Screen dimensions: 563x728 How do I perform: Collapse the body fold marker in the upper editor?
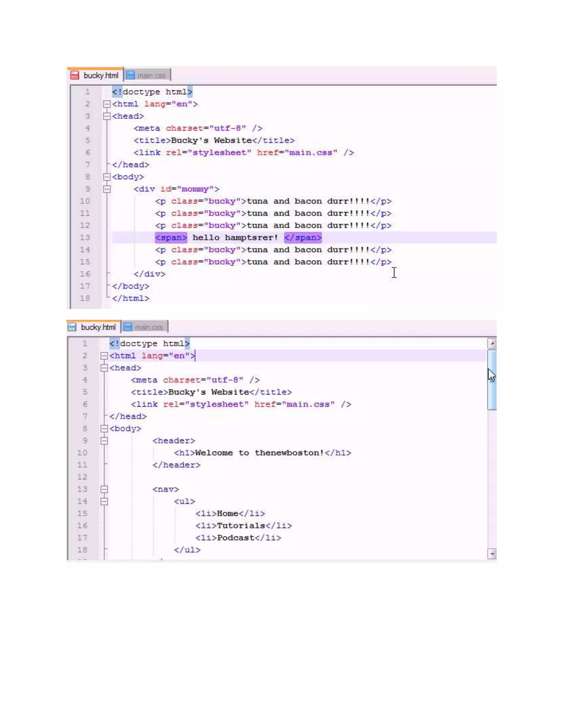(x=107, y=177)
